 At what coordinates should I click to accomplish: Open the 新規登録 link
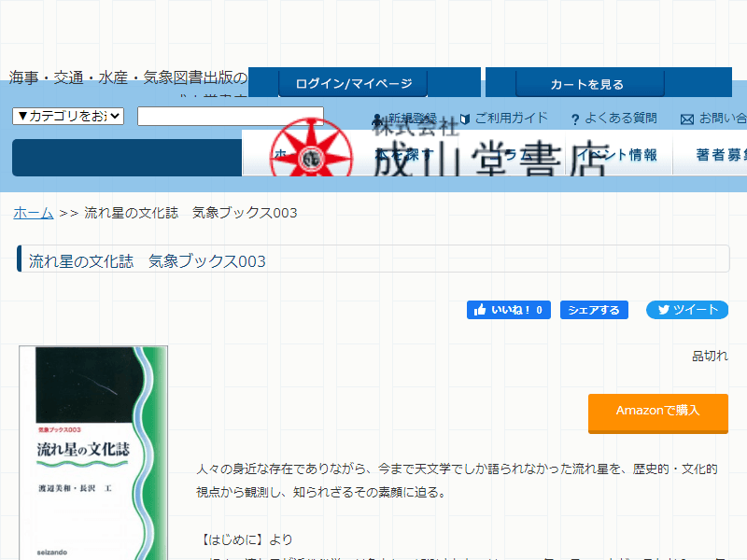(413, 118)
